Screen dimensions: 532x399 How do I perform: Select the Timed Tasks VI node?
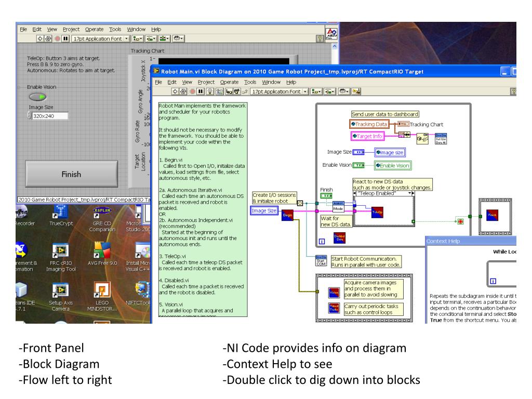tap(334, 308)
